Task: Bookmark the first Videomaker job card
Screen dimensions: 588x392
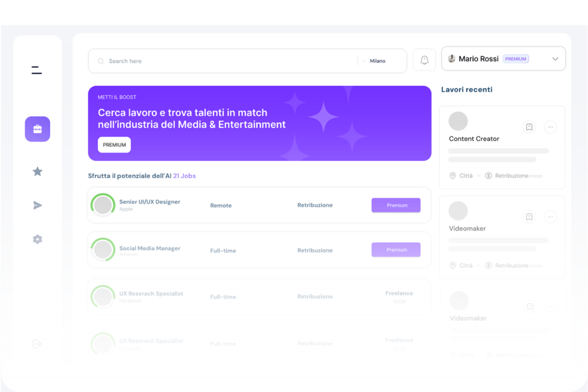Action: (x=529, y=217)
